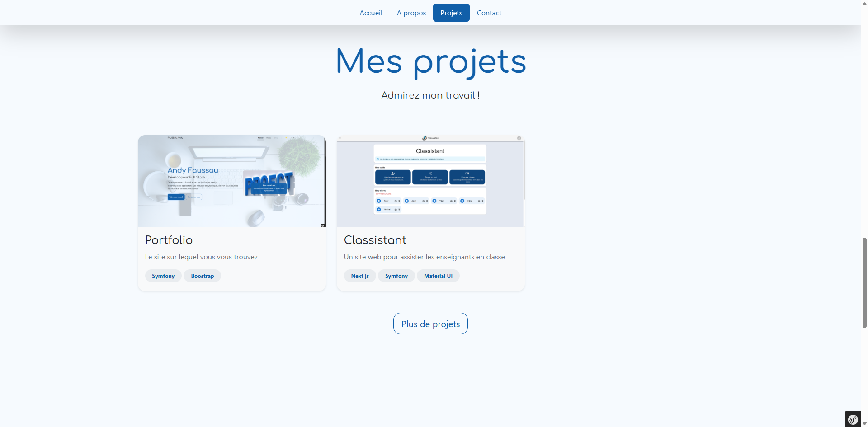Select the Material UI tag
Screen dimensions: 868x427
[438, 276]
